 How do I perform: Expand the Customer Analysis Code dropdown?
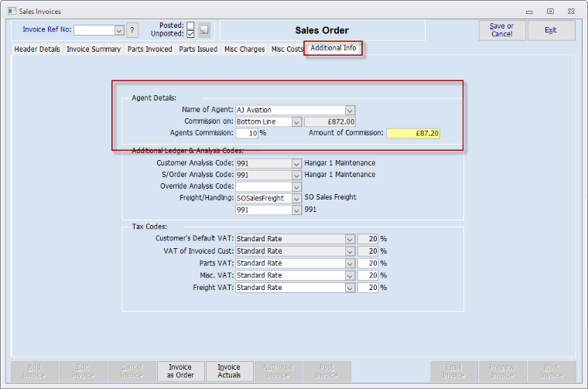click(x=296, y=164)
